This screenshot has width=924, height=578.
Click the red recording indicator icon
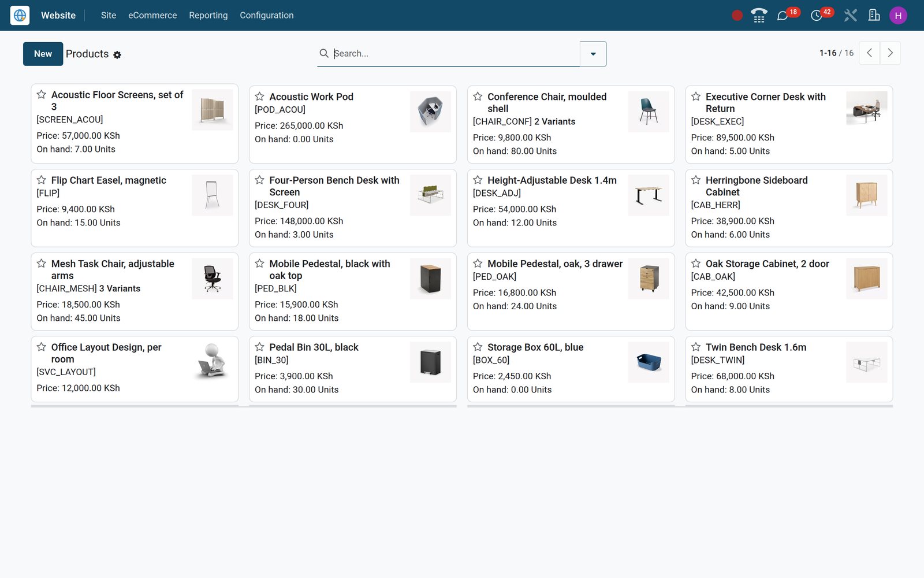tap(737, 16)
